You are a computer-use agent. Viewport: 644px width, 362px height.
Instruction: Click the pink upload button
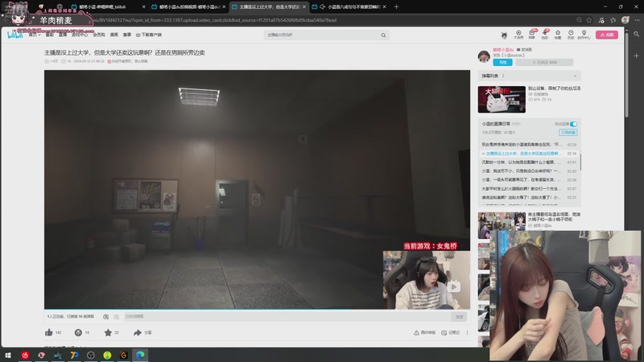point(607,35)
